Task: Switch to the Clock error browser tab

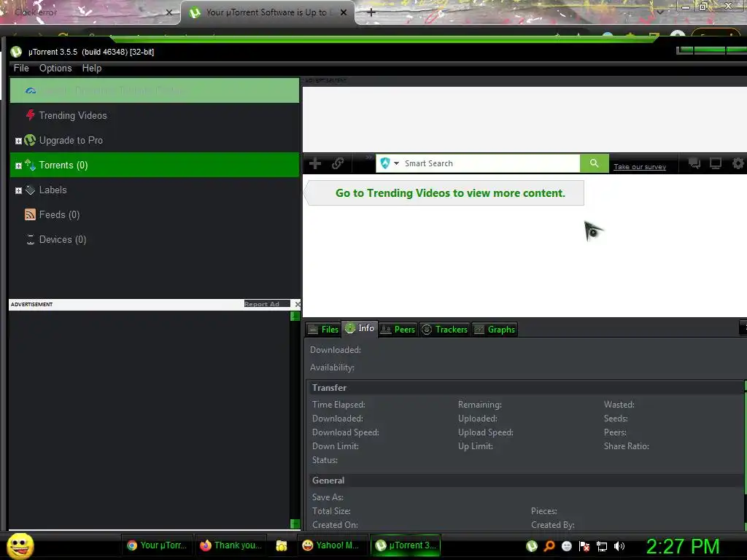Action: (x=90, y=12)
